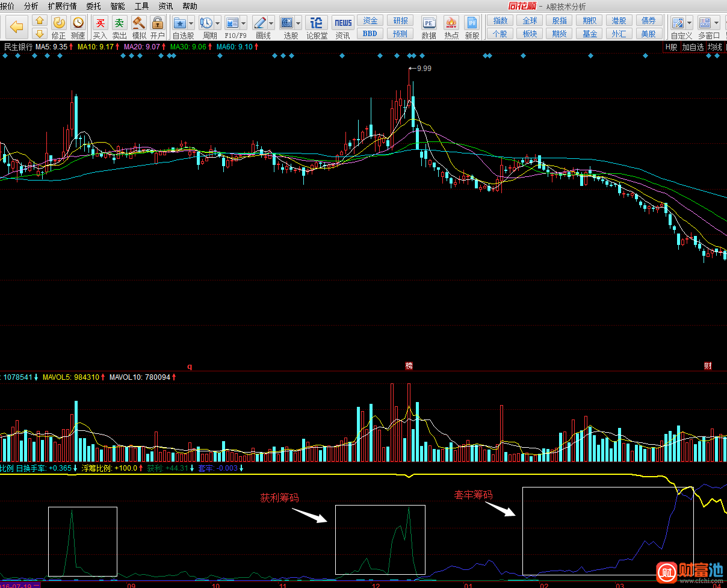Open the 资讯 menu in menu bar
This screenshot has height=588, width=727.
(x=166, y=6)
